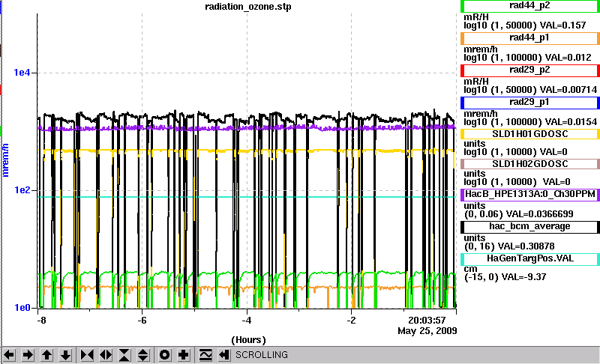Image resolution: width=600 pixels, height=364 pixels.
Task: Select the orange rad44_p1 curve legend box
Action: pyautogui.click(x=530, y=37)
